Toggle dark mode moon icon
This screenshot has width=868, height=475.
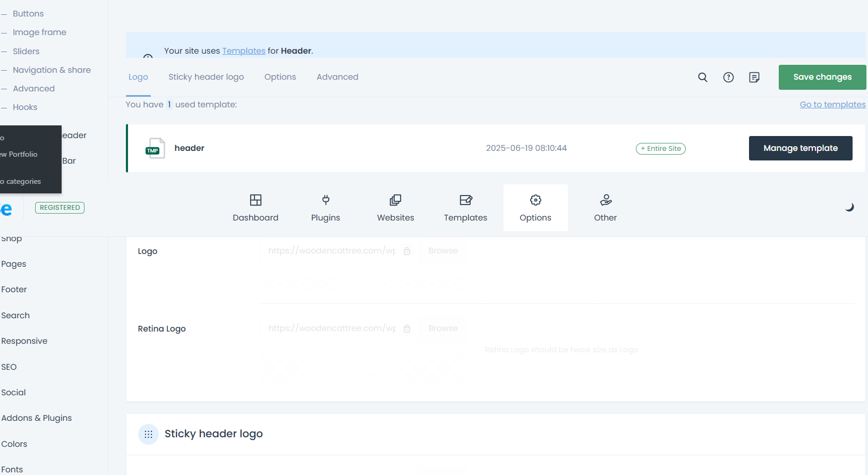click(849, 207)
